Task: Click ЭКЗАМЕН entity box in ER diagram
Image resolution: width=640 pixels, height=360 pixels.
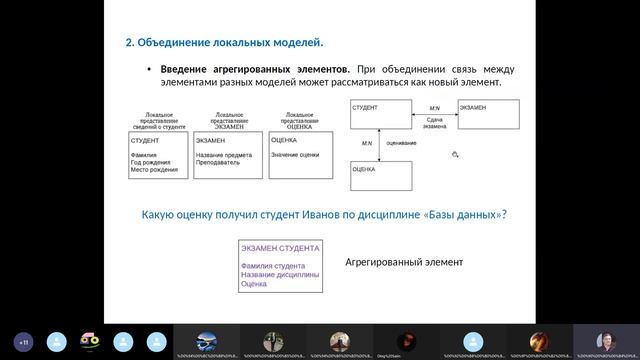Action: click(489, 114)
